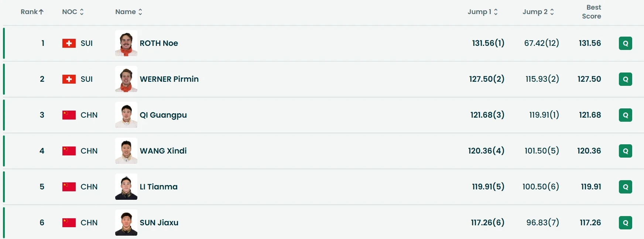Click the Q badge in SUN Jiaxu's row
Image resolution: width=644 pixels, height=239 pixels.
point(625,223)
